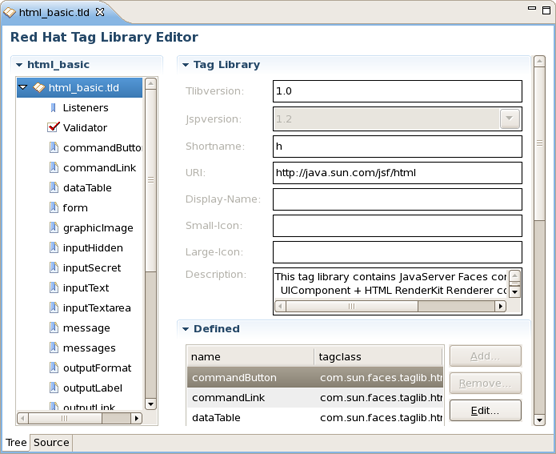Click the main panel scrollbar down arrow
This screenshot has height=454, width=556.
click(x=539, y=420)
